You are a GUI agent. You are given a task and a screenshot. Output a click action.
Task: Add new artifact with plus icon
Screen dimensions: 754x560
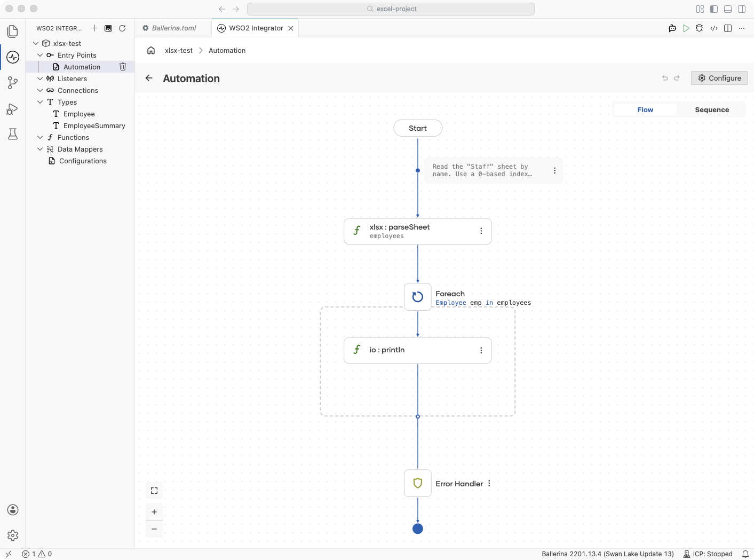(94, 28)
